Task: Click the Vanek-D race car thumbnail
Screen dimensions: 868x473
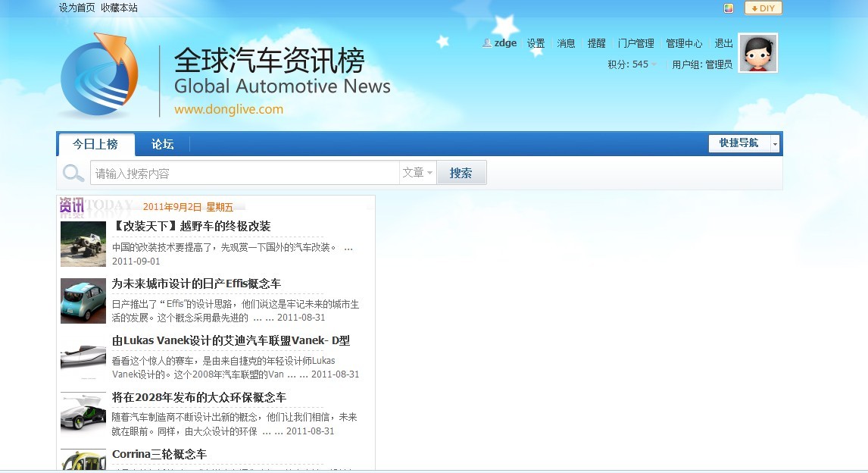Action: [83, 357]
